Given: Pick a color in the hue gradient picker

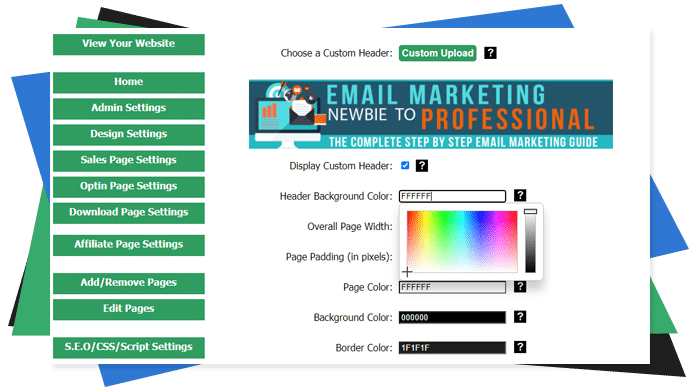Looking at the screenshot, I should click(462, 241).
